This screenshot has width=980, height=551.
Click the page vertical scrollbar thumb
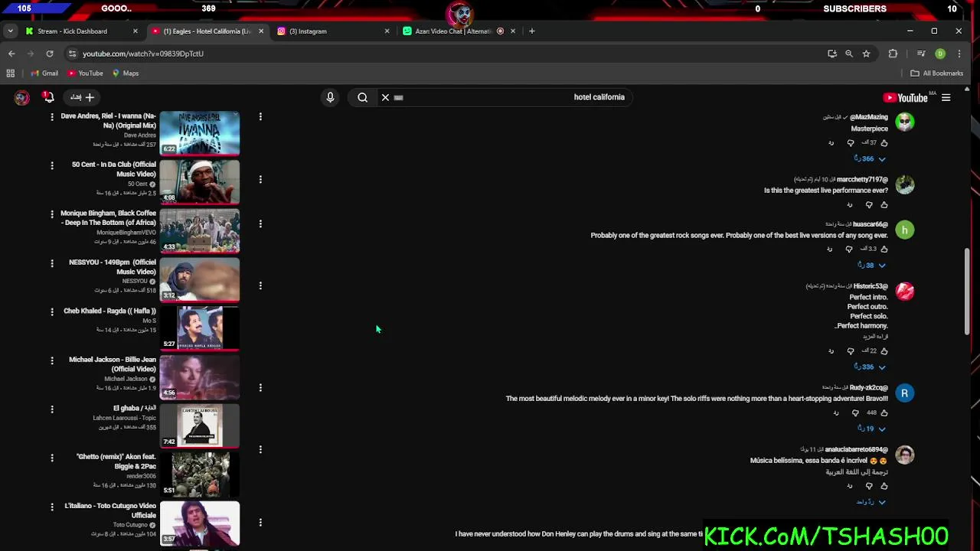coord(967,291)
